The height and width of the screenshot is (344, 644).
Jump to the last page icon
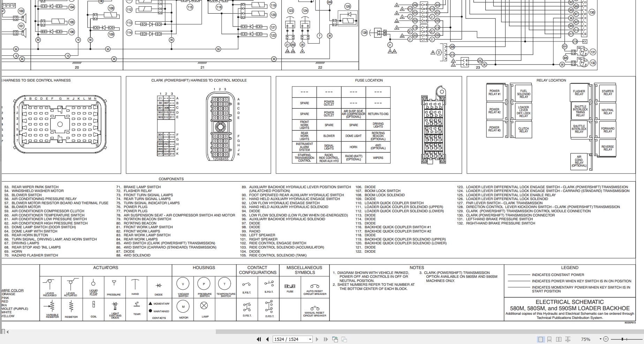[326, 339]
